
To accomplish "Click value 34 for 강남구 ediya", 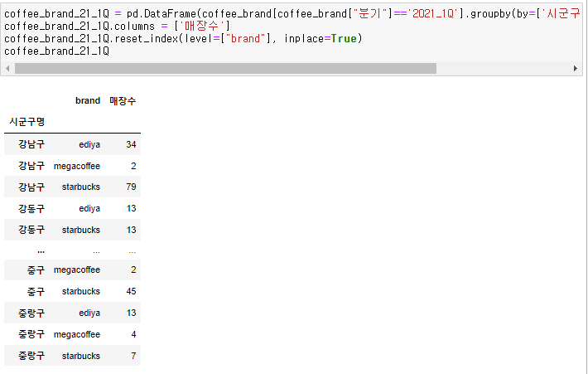I will pyautogui.click(x=131, y=144).
